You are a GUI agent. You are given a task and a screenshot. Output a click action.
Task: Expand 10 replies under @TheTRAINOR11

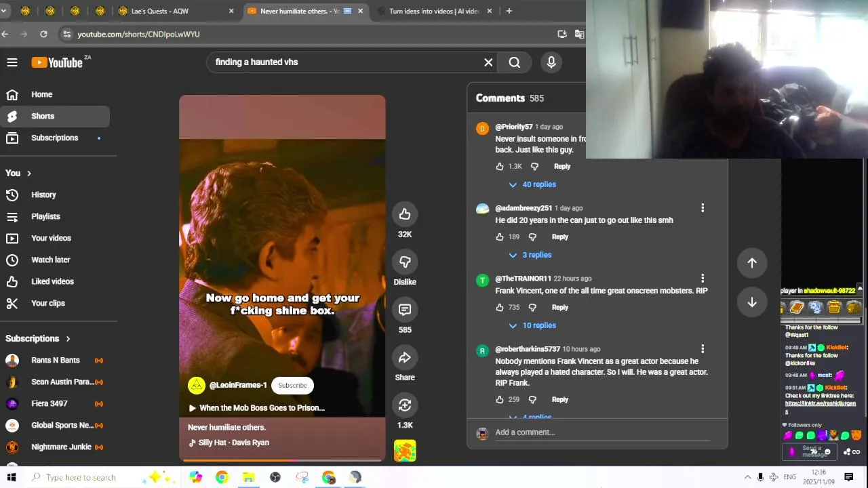tap(532, 325)
